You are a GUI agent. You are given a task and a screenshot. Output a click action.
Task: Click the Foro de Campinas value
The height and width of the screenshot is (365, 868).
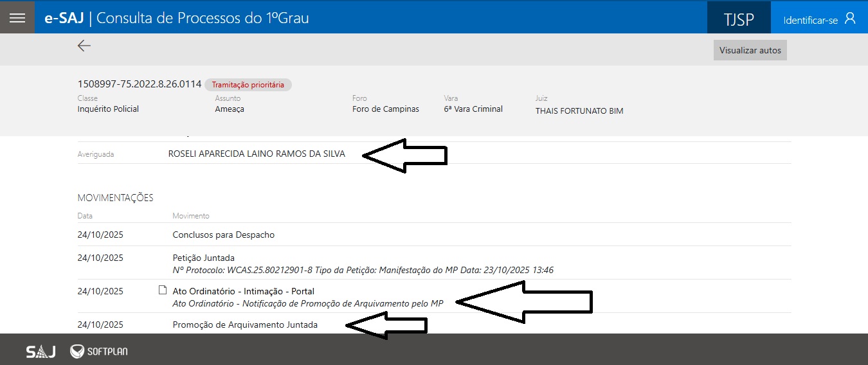pyautogui.click(x=385, y=109)
